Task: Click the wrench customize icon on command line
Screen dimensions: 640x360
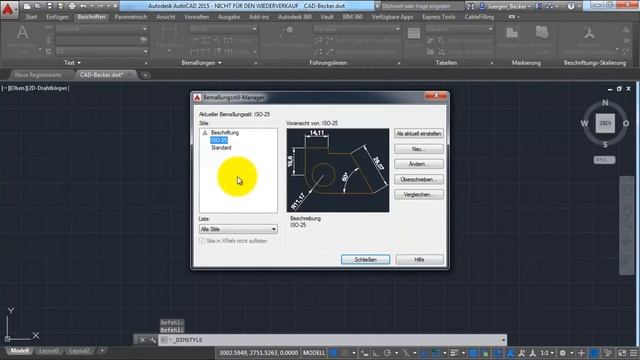Action: (x=153, y=340)
